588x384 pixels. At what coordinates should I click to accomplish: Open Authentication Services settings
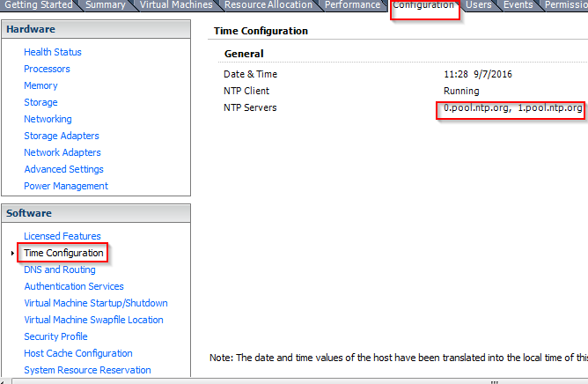pos(74,286)
